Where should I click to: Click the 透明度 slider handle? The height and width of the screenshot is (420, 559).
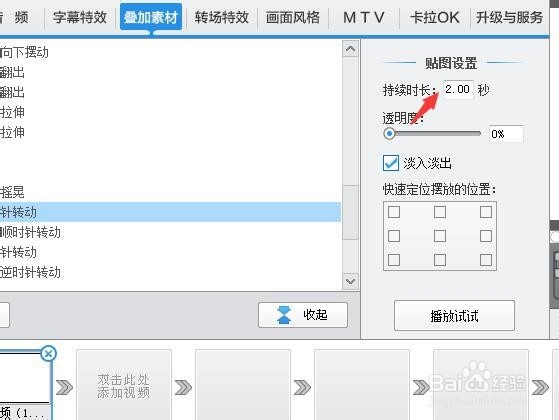click(x=390, y=134)
